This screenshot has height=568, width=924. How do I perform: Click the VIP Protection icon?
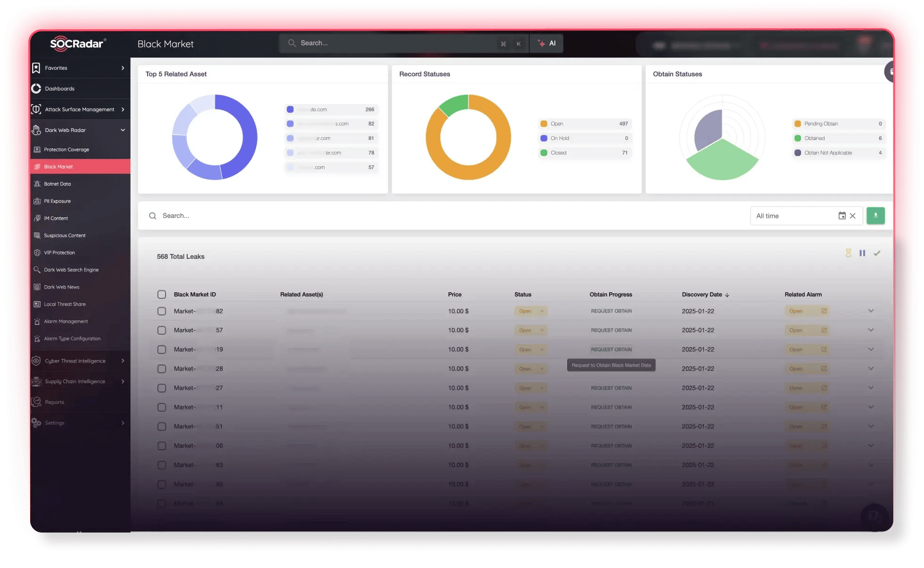tap(37, 253)
